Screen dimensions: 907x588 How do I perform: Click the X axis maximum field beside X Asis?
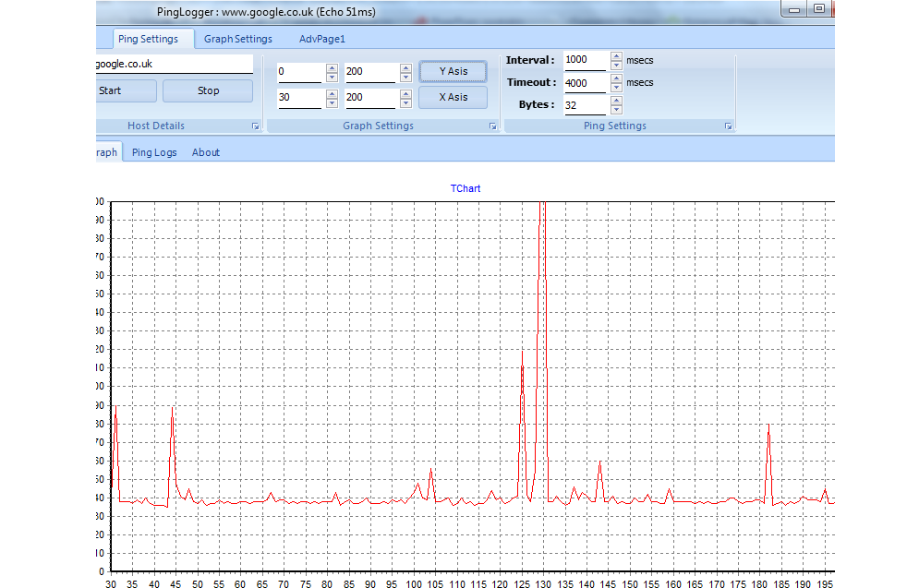[370, 98]
